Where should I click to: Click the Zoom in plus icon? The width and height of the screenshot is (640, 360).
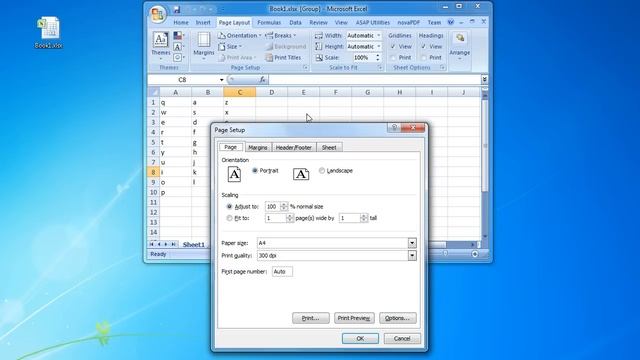pyautogui.click(x=475, y=254)
